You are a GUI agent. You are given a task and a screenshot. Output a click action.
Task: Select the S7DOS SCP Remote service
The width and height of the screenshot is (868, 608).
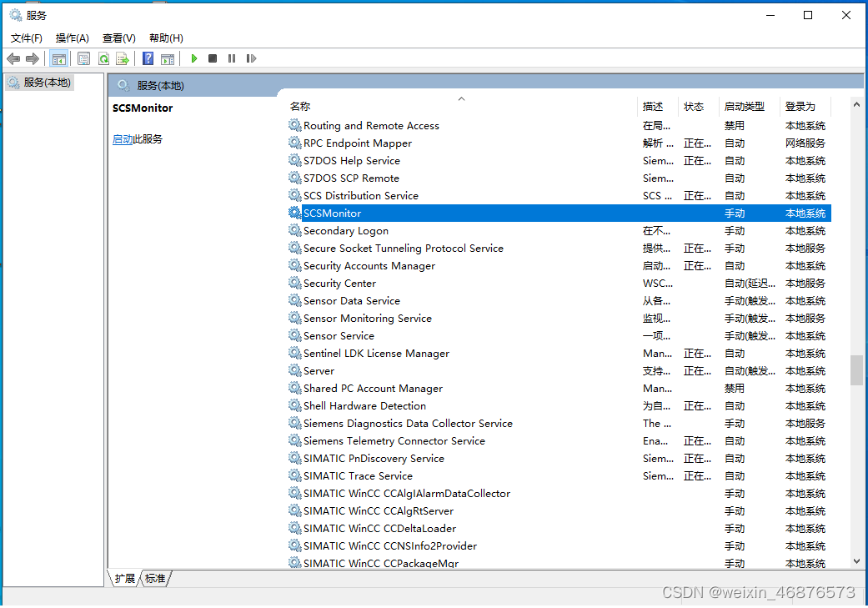[x=559, y=178]
